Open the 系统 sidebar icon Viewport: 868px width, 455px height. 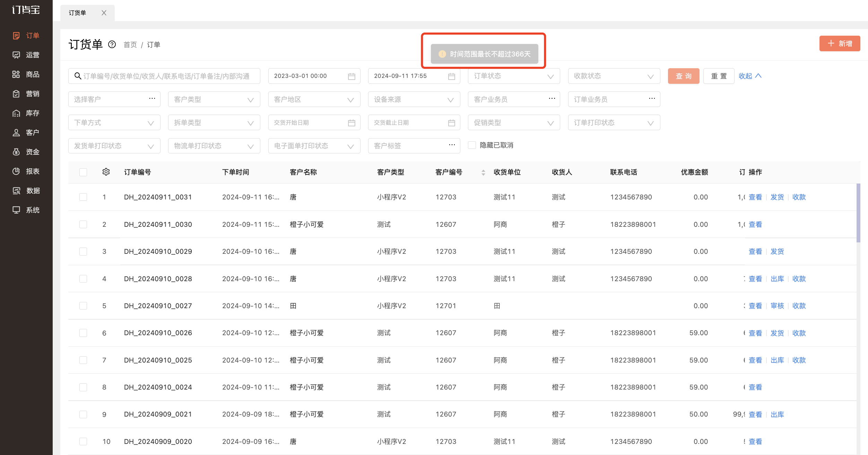pyautogui.click(x=16, y=210)
